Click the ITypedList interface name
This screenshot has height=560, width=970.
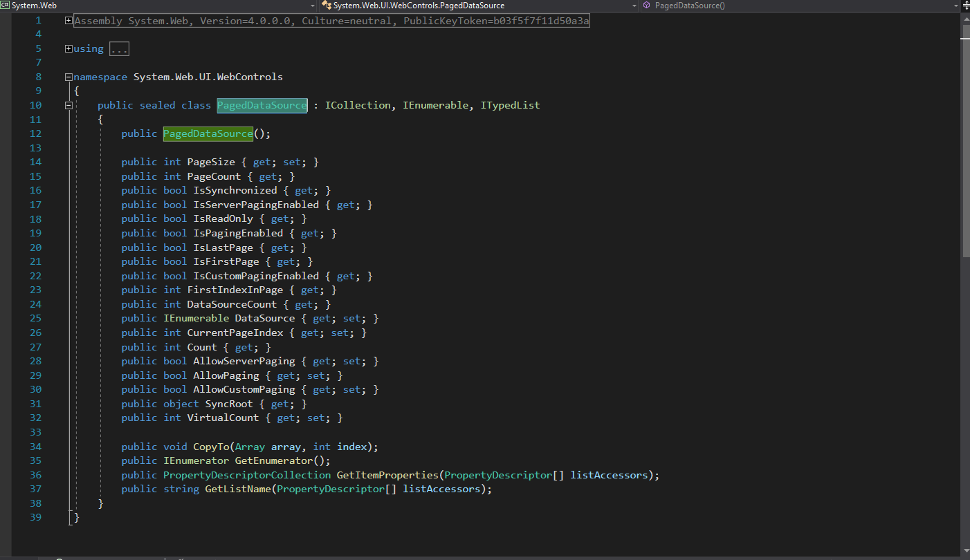coord(510,105)
